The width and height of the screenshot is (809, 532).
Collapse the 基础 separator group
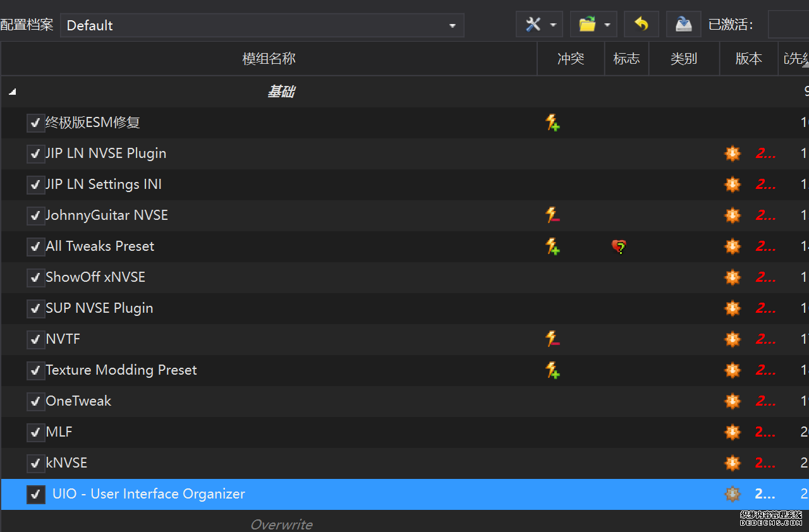pyautogui.click(x=12, y=92)
